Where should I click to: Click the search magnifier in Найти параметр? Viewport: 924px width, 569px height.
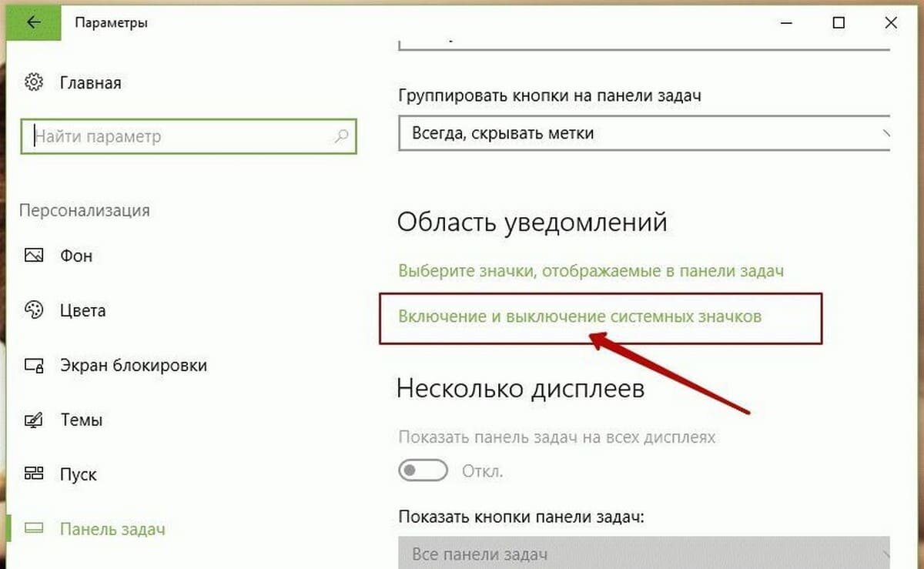pos(340,136)
